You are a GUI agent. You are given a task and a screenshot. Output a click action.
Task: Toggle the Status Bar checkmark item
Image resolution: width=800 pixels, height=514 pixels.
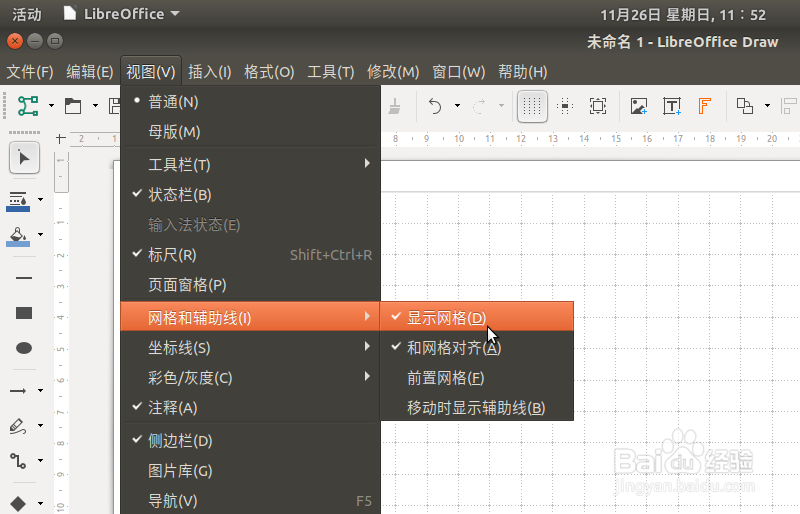pos(251,194)
